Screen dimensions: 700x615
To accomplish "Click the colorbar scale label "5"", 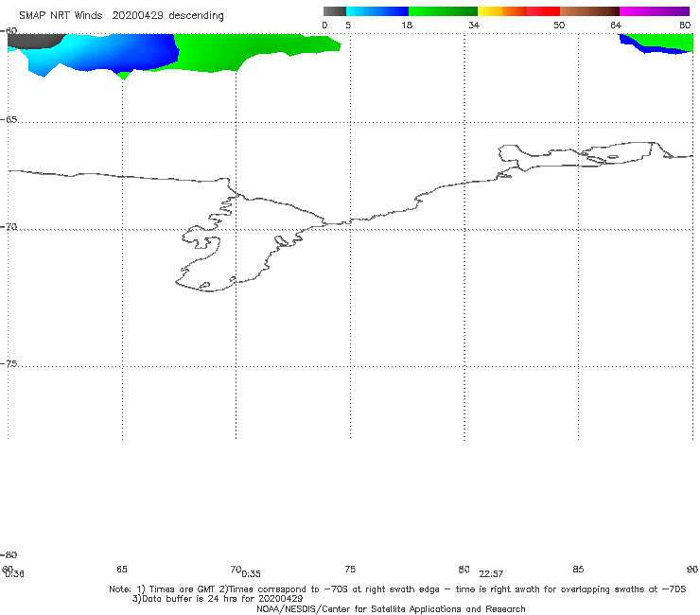I will 348,25.
